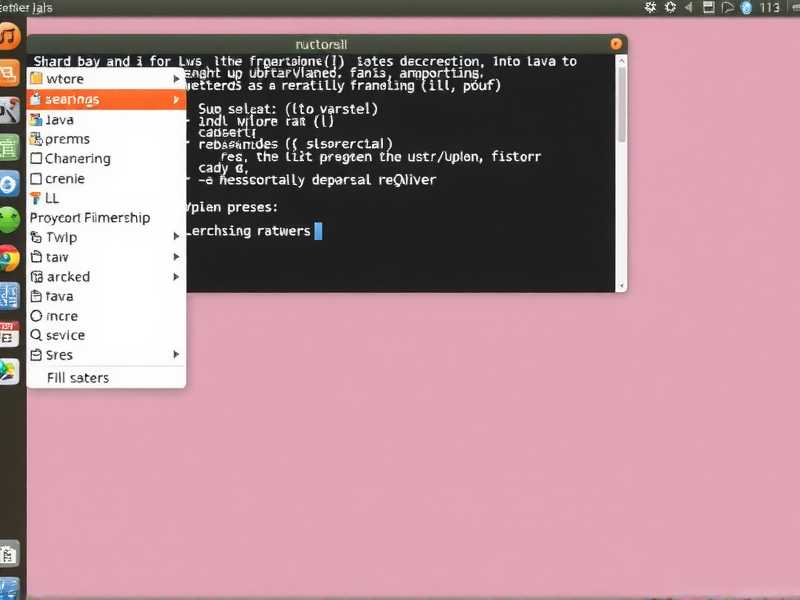Expand the Twip submenu

tap(177, 237)
